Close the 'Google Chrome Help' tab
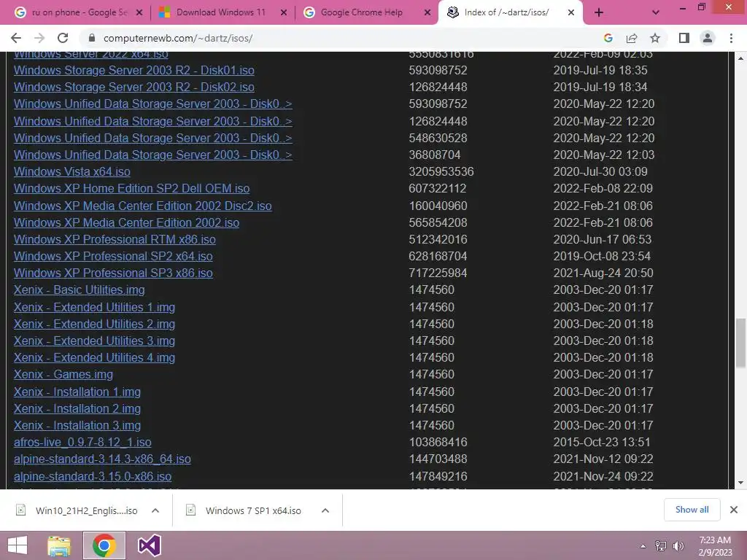Viewport: 747px width, 560px height. [427, 13]
